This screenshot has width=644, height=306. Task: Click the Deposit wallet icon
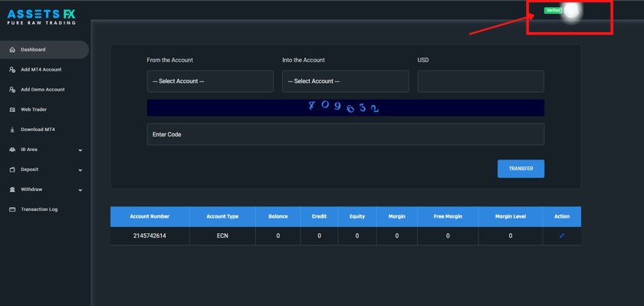12,169
